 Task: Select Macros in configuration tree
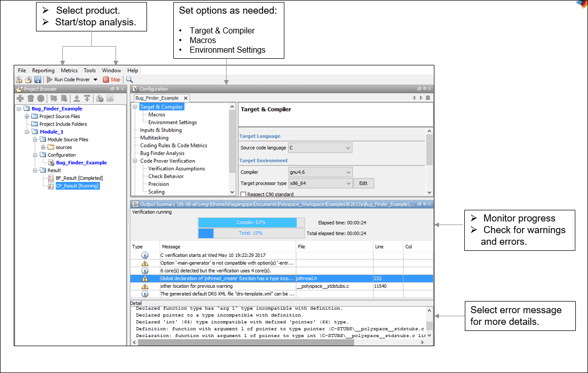tap(156, 115)
